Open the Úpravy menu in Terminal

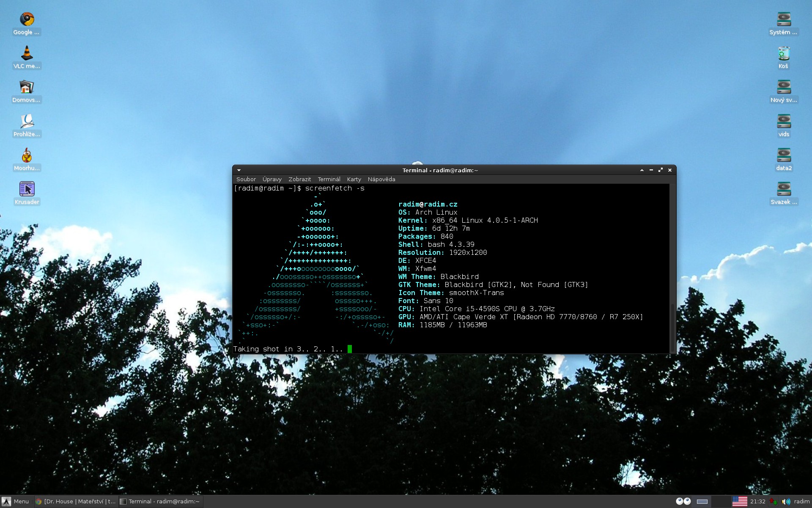pos(272,179)
